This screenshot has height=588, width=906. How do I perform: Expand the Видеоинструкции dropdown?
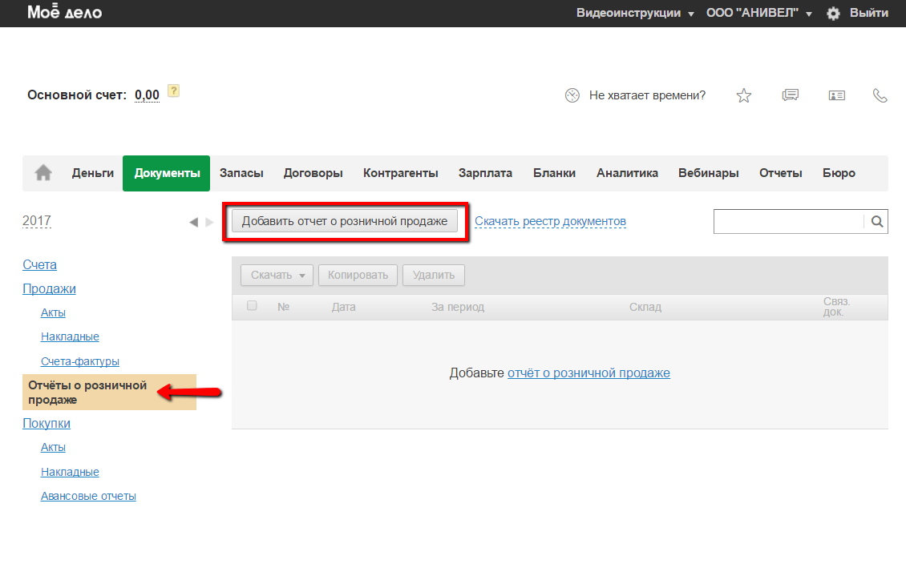pyautogui.click(x=635, y=14)
